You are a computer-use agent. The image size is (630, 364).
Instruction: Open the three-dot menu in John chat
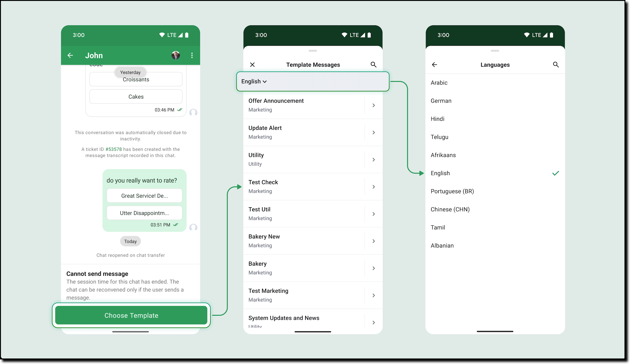tap(192, 55)
